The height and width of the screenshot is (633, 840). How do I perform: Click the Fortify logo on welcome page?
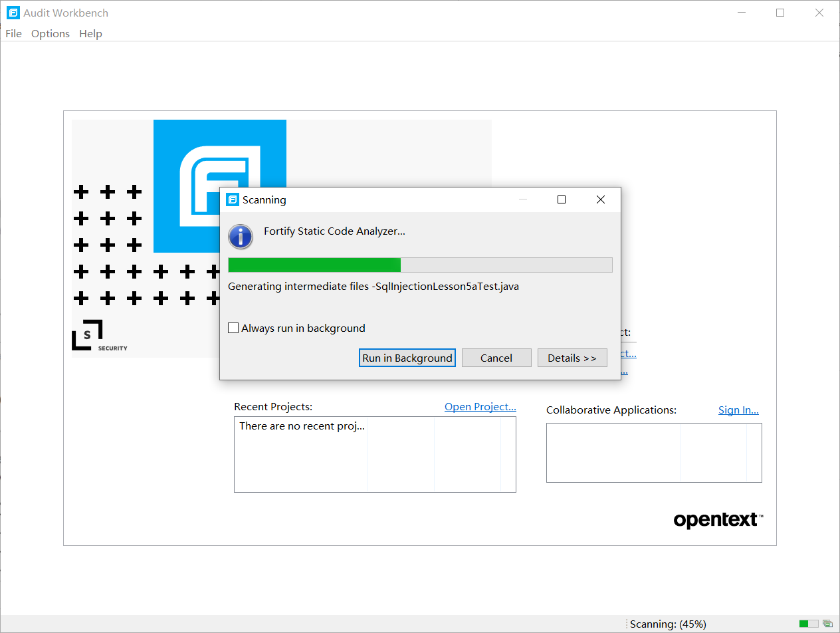point(220,186)
